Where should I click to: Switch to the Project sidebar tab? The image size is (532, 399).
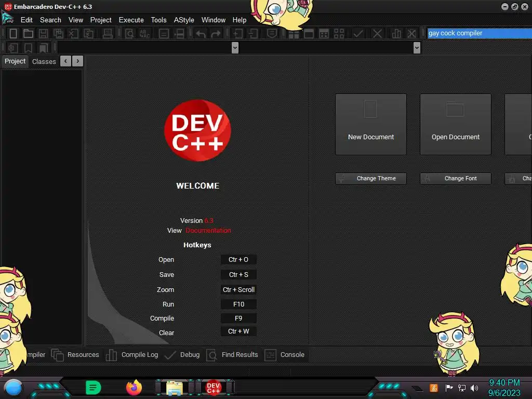(15, 61)
